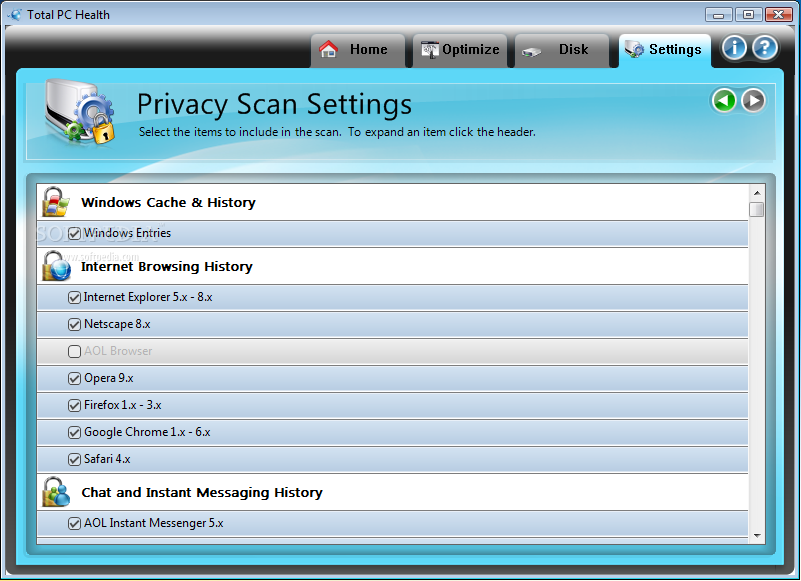Maximize the Total PC Health window
801x581 pixels.
[x=748, y=15]
